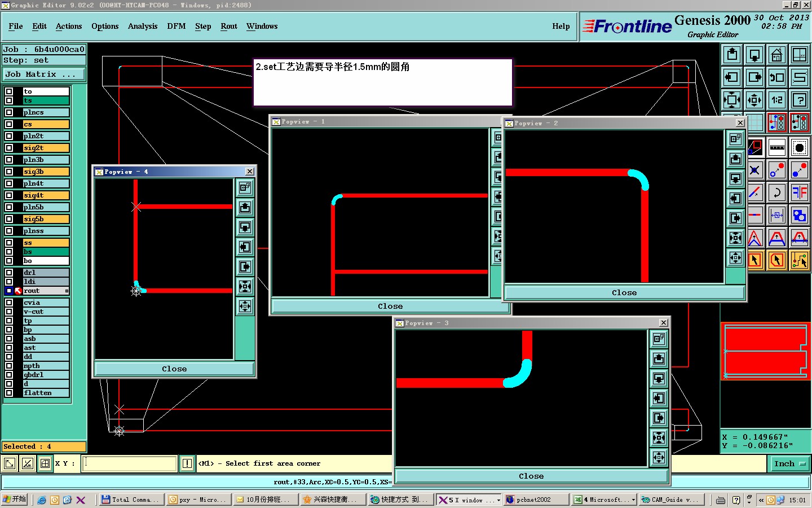Select the orange polygon-select arrow tool
The image size is (812, 508).
tap(777, 260)
